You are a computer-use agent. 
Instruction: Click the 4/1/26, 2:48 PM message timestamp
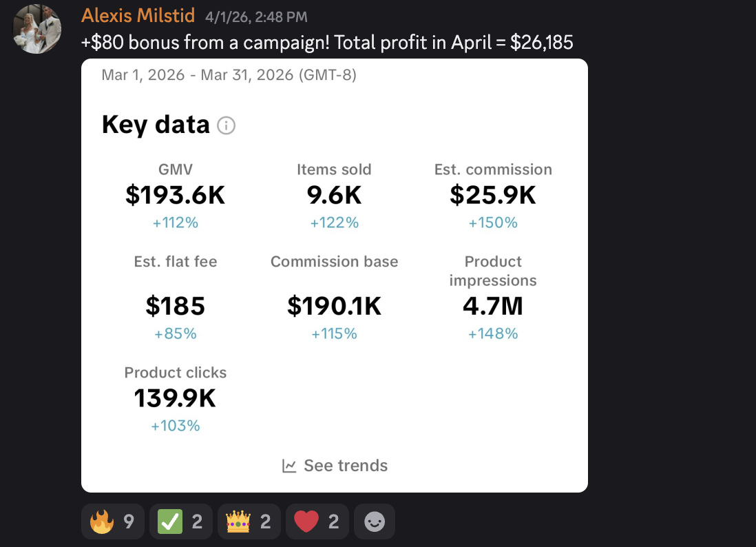pos(256,17)
